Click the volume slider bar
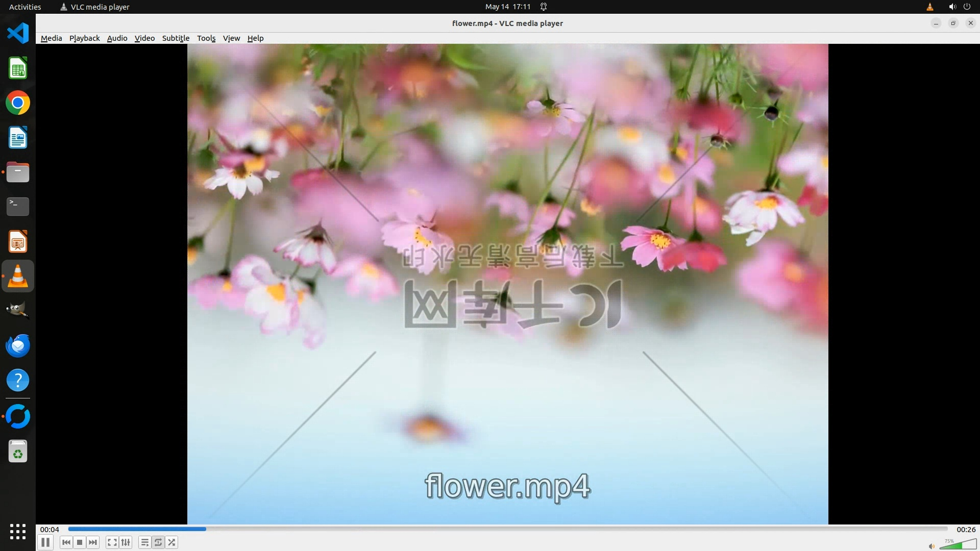This screenshot has height=551, width=980. pos(958,545)
